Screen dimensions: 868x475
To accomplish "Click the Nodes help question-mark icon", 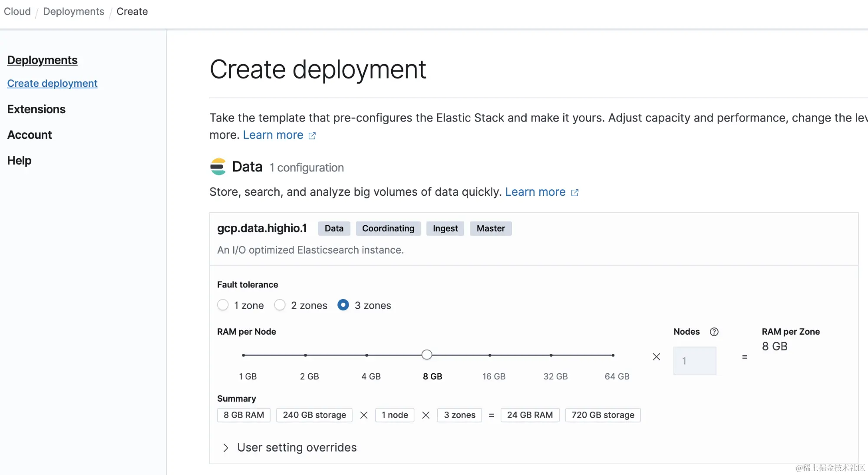I will (x=714, y=332).
